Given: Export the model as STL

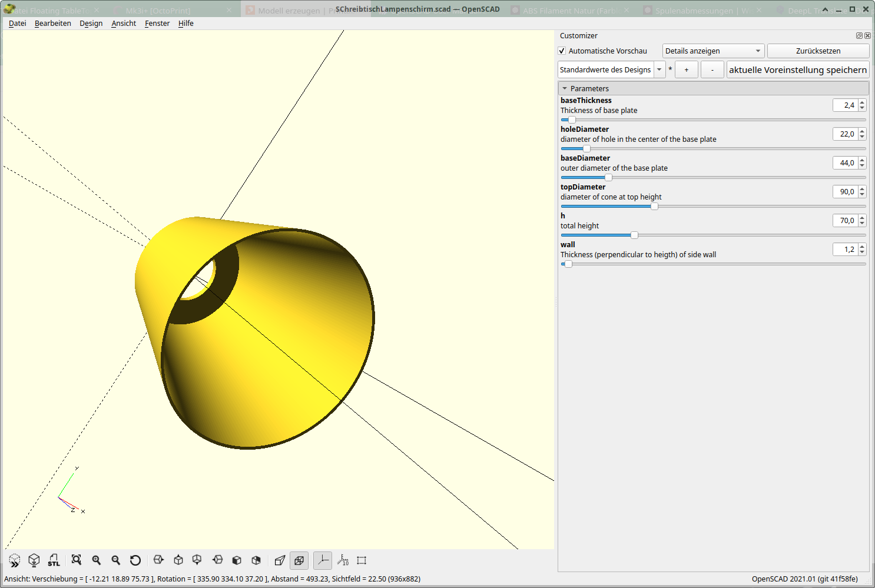Looking at the screenshot, I should coord(54,560).
